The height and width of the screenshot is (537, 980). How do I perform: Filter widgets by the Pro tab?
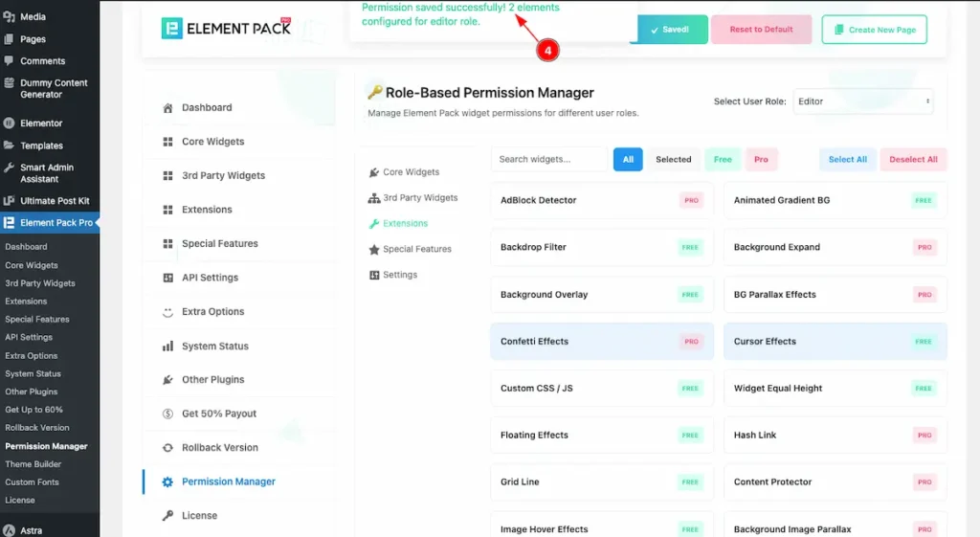pos(761,160)
